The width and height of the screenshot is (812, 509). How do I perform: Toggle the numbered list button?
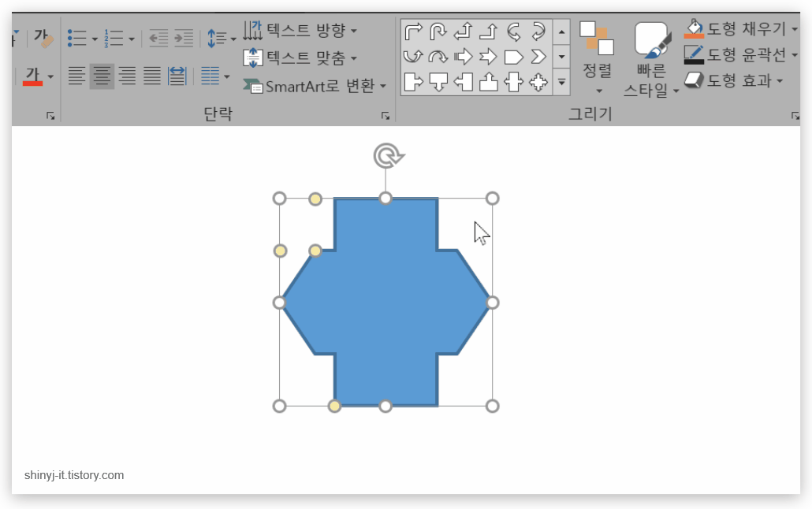click(x=114, y=38)
